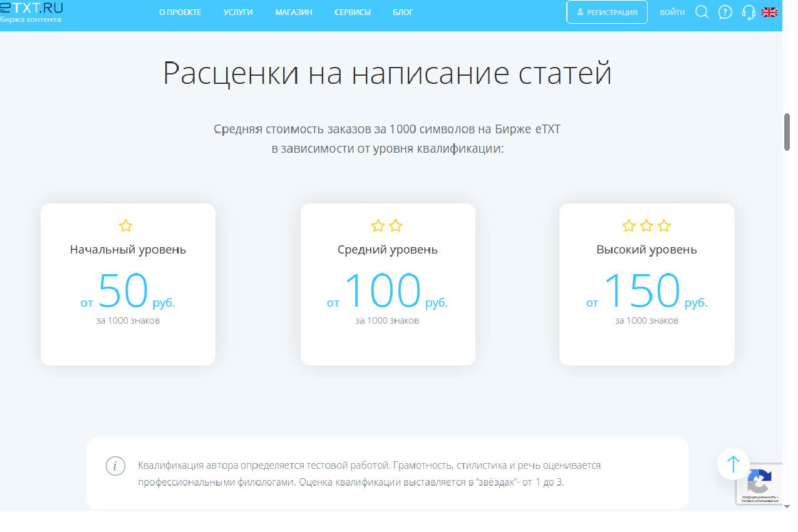
Task: Click the info icon beside qualification note
Action: tap(115, 466)
